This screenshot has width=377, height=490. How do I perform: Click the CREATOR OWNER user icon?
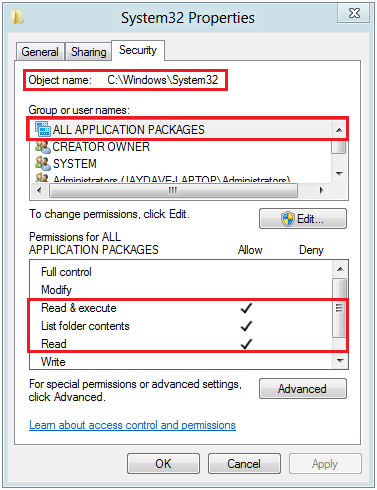point(43,146)
